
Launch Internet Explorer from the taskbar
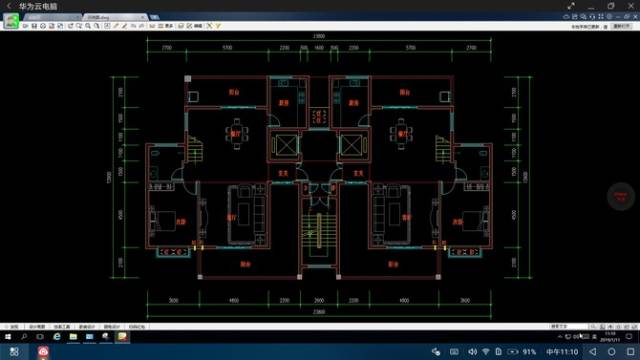(x=57, y=337)
